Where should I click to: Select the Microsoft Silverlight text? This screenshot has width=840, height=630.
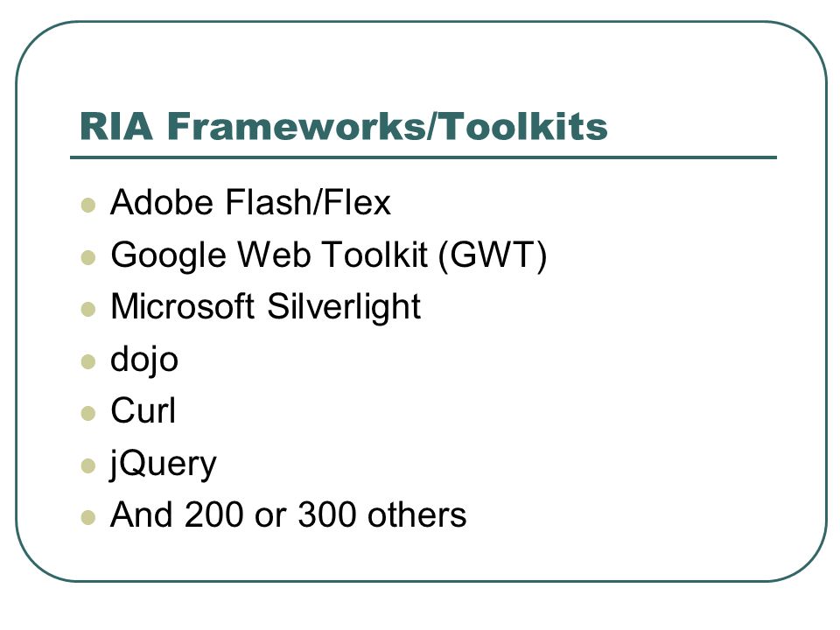point(265,307)
